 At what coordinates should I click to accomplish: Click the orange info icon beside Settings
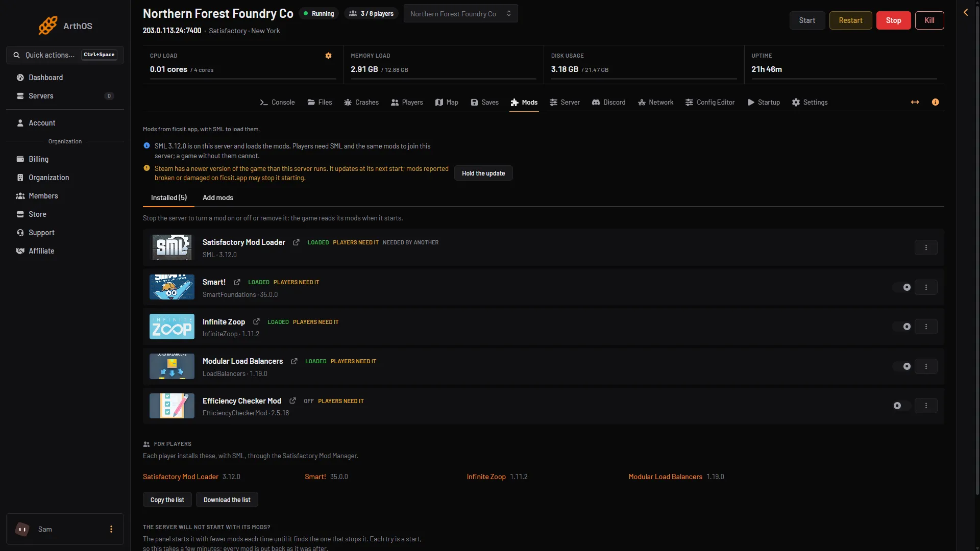tap(935, 103)
